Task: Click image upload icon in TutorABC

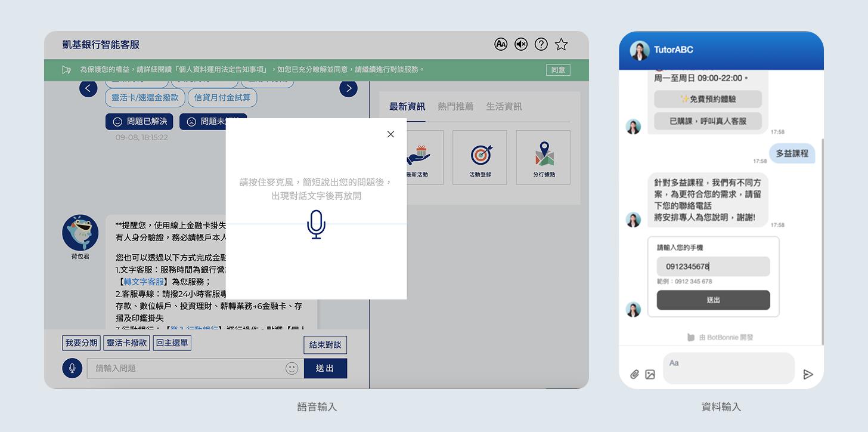Action: point(650,374)
